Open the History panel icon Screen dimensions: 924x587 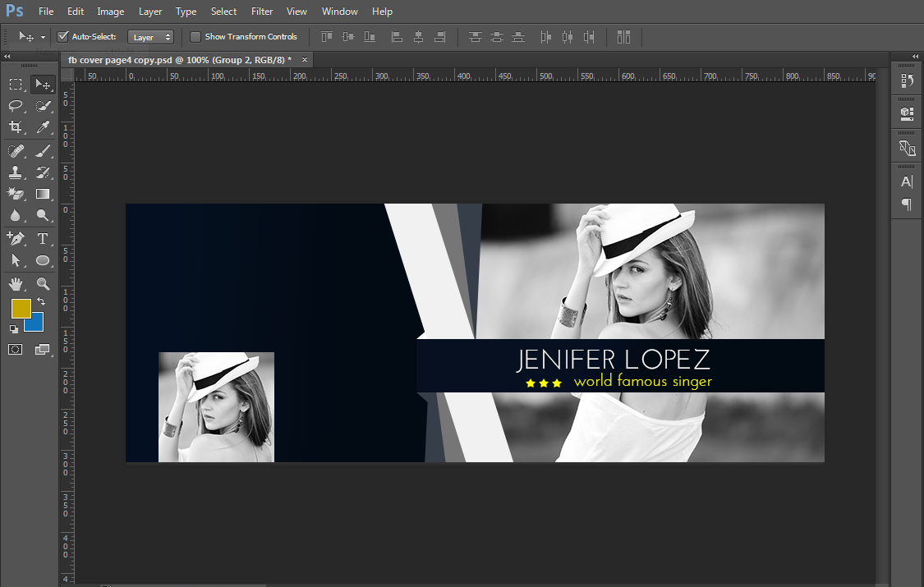point(907,81)
